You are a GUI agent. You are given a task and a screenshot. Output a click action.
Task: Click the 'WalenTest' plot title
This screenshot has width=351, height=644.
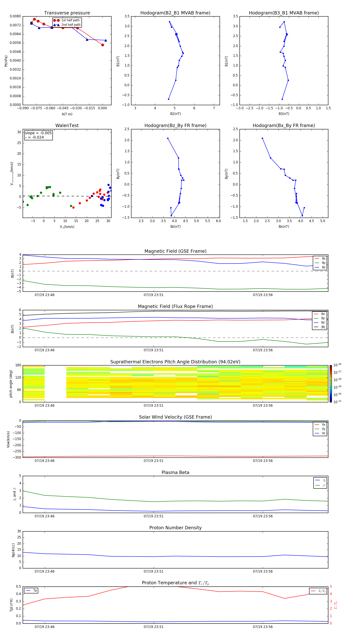pyautogui.click(x=67, y=125)
